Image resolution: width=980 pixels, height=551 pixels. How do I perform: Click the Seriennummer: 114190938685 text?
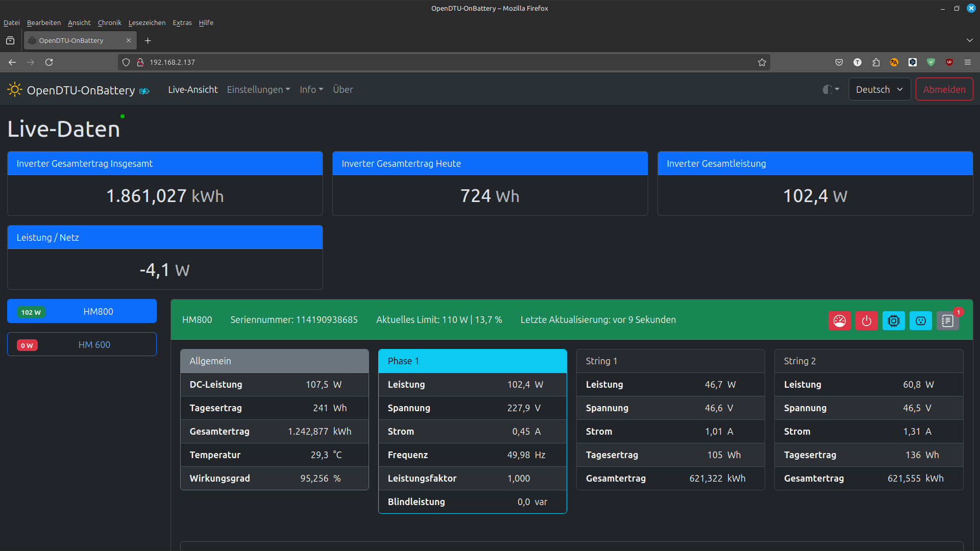pyautogui.click(x=294, y=320)
